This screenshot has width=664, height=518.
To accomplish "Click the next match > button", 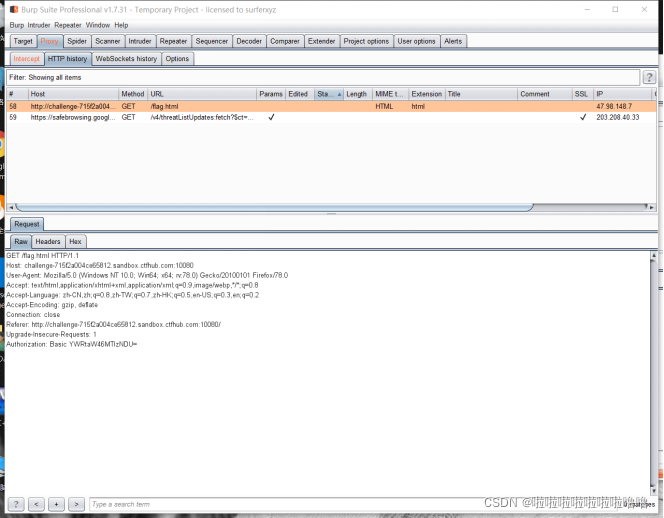I will [x=76, y=504].
